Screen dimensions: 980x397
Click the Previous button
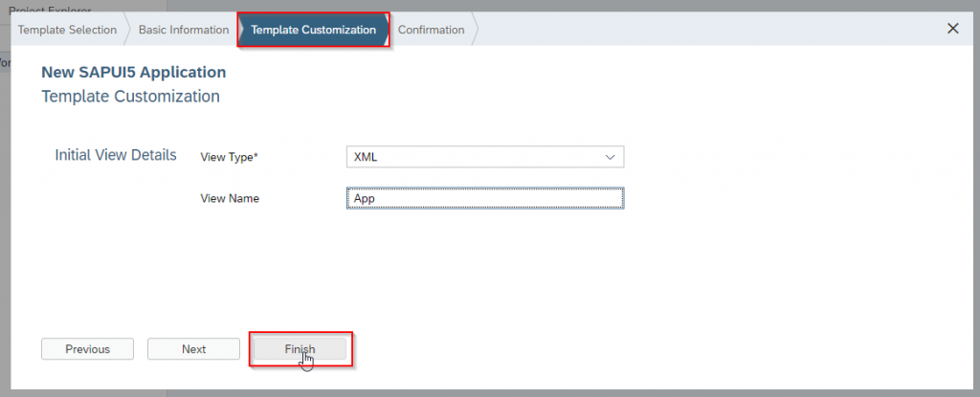(x=87, y=349)
